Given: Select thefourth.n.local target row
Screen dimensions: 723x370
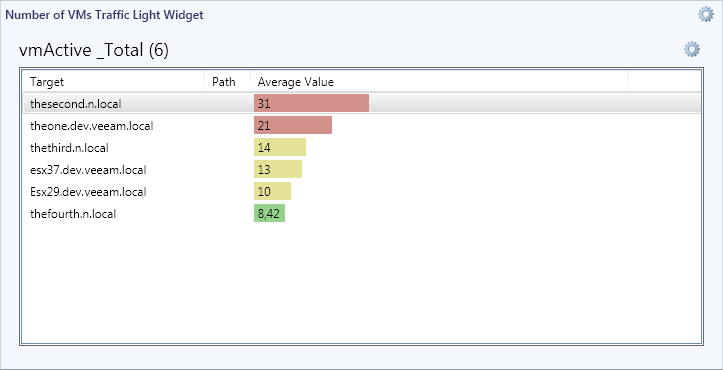Looking at the screenshot, I should coord(362,214).
